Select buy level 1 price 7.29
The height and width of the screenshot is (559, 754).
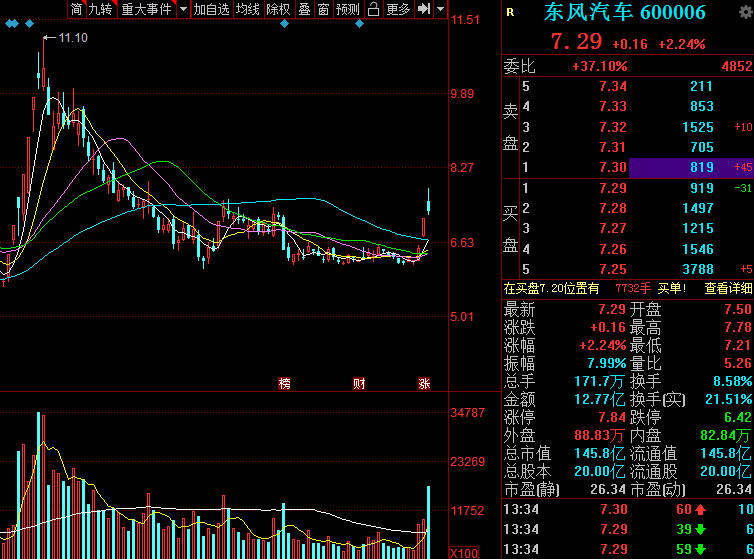click(613, 188)
